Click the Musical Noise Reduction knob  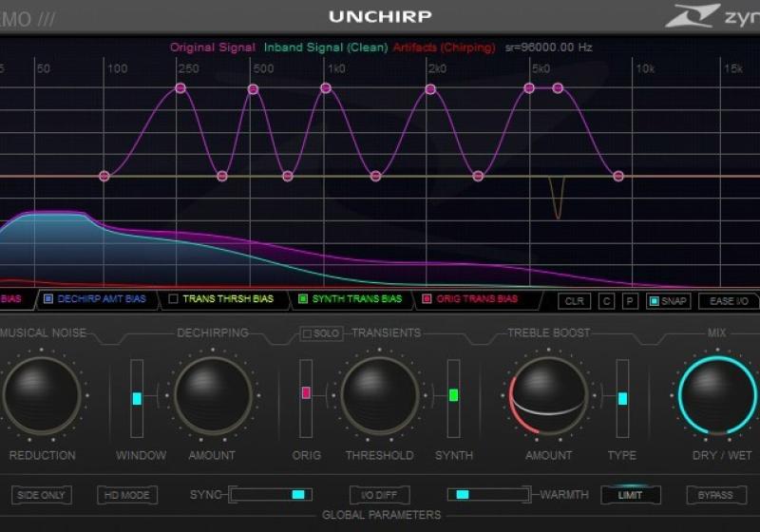click(42, 395)
